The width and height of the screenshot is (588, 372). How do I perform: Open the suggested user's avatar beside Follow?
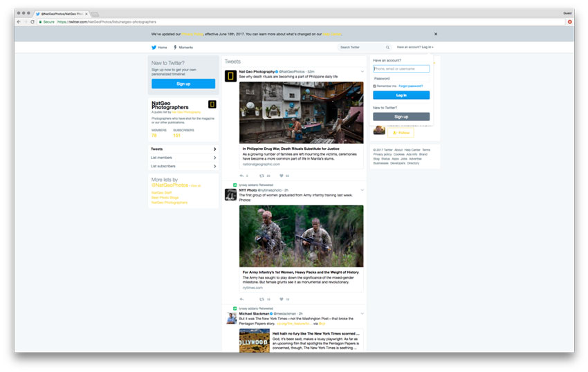click(379, 130)
